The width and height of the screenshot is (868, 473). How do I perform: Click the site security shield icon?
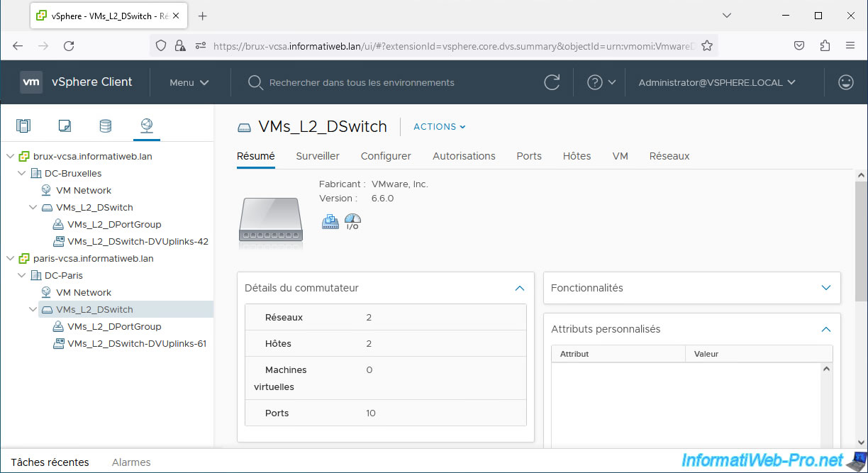[x=161, y=45]
